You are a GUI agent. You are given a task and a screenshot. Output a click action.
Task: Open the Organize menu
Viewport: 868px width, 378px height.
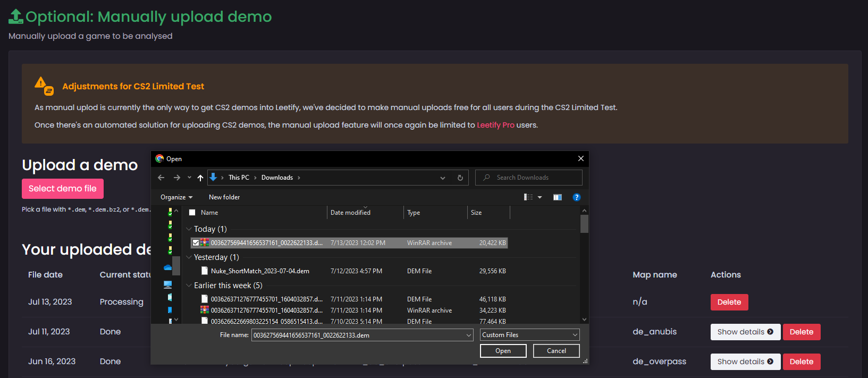pyautogui.click(x=176, y=197)
